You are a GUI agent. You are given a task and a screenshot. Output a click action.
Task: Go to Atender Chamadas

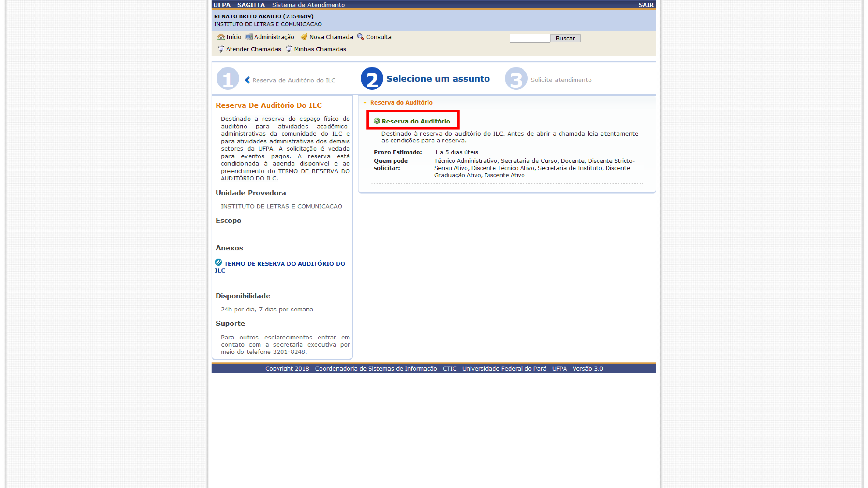253,49
